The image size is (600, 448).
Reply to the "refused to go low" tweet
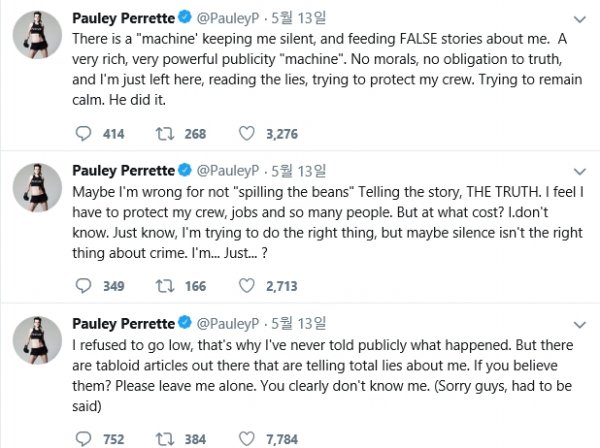click(84, 438)
